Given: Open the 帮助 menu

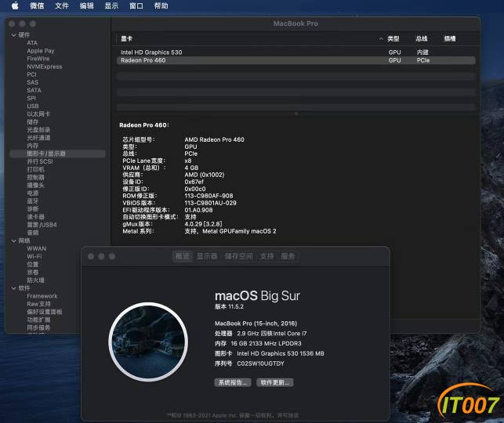Looking at the screenshot, I should (161, 5).
